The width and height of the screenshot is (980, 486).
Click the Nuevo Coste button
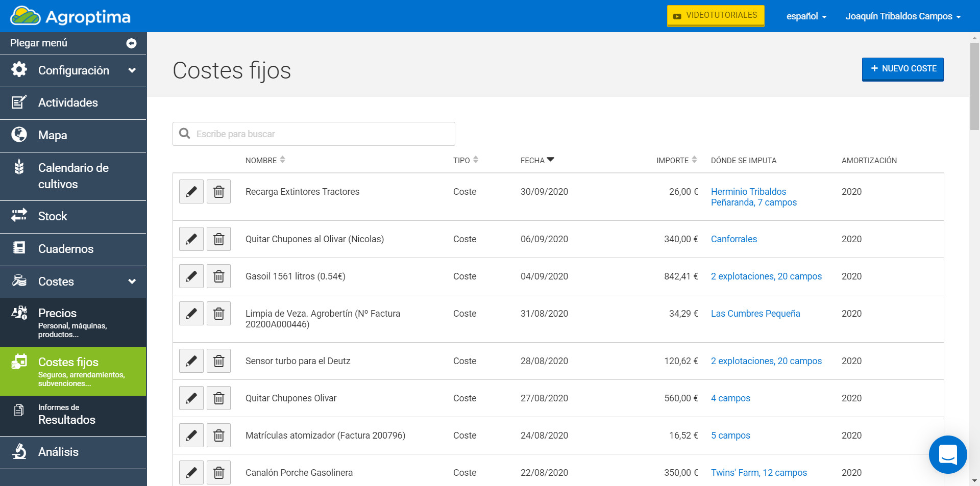pyautogui.click(x=902, y=69)
